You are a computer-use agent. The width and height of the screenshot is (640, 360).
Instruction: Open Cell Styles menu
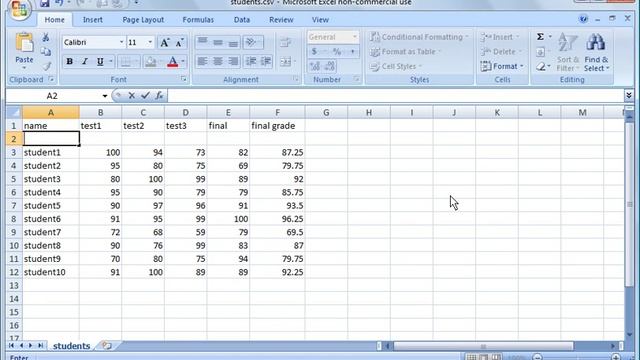pos(396,66)
